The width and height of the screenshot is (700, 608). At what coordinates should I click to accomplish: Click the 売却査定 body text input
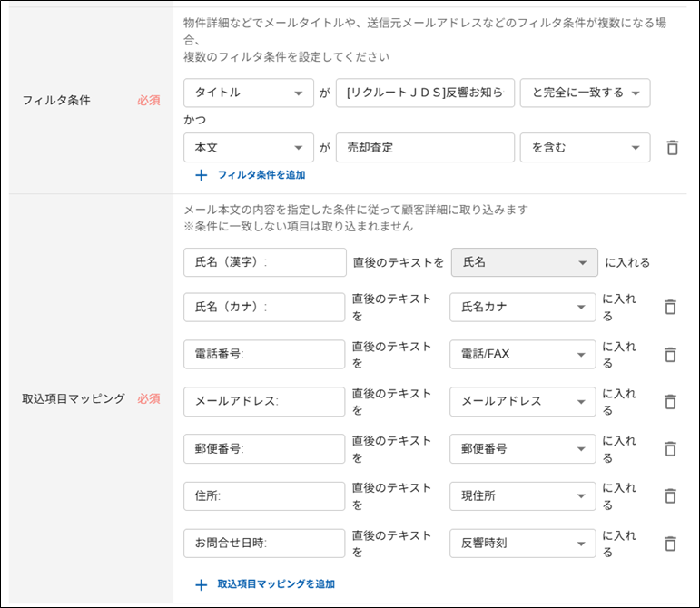(x=425, y=148)
